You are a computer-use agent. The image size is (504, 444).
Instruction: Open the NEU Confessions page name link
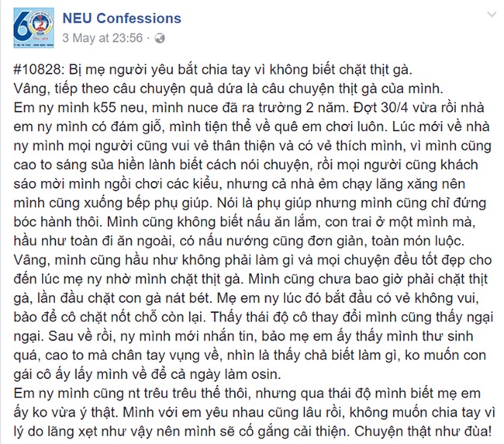[x=121, y=18]
